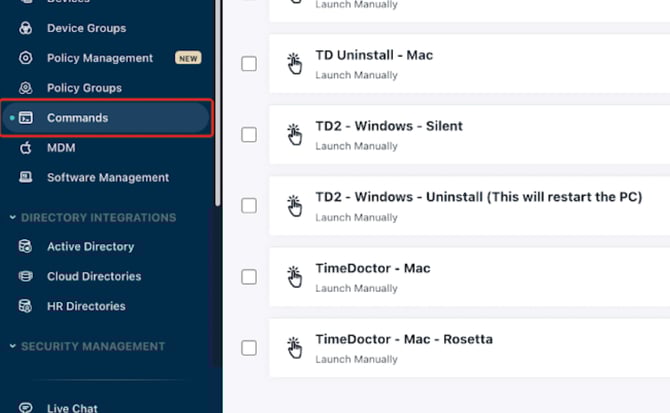
Task: Check the TimeDoctor - Mac checkbox
Action: tap(249, 277)
